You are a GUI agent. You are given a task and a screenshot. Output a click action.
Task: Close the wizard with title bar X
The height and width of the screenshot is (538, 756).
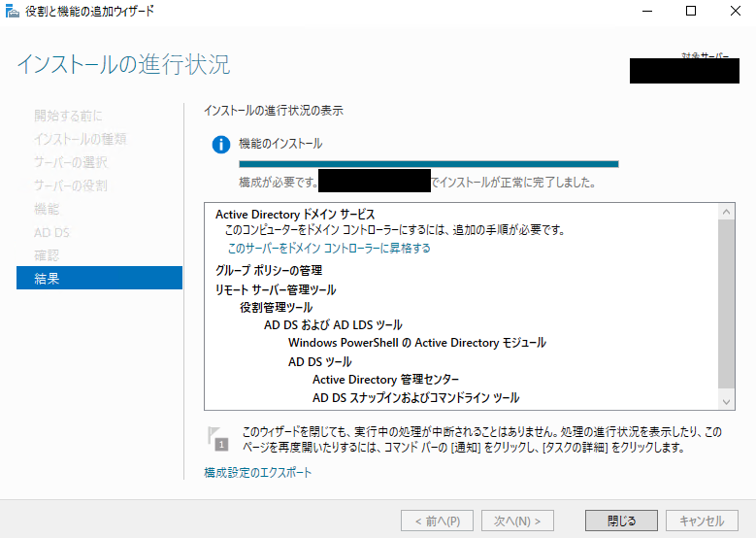pyautogui.click(x=736, y=11)
